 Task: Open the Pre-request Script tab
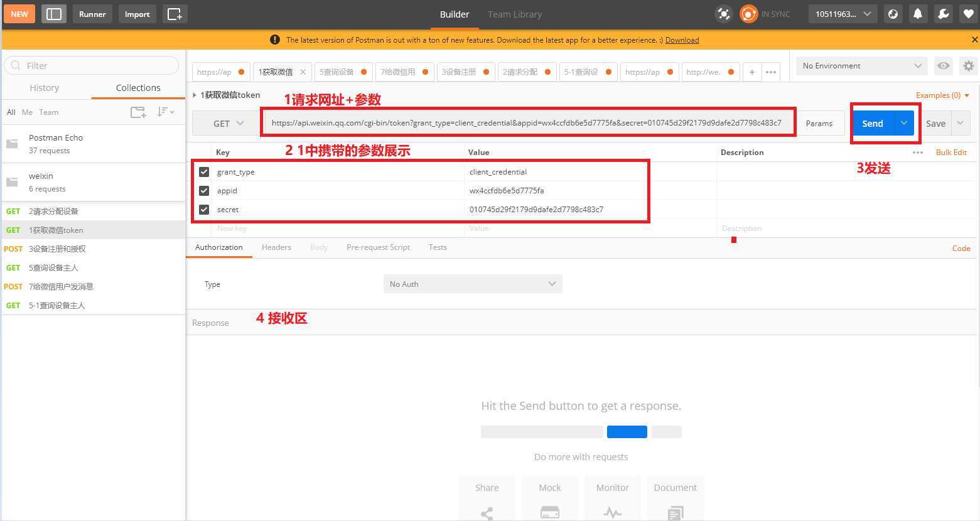[x=378, y=247]
